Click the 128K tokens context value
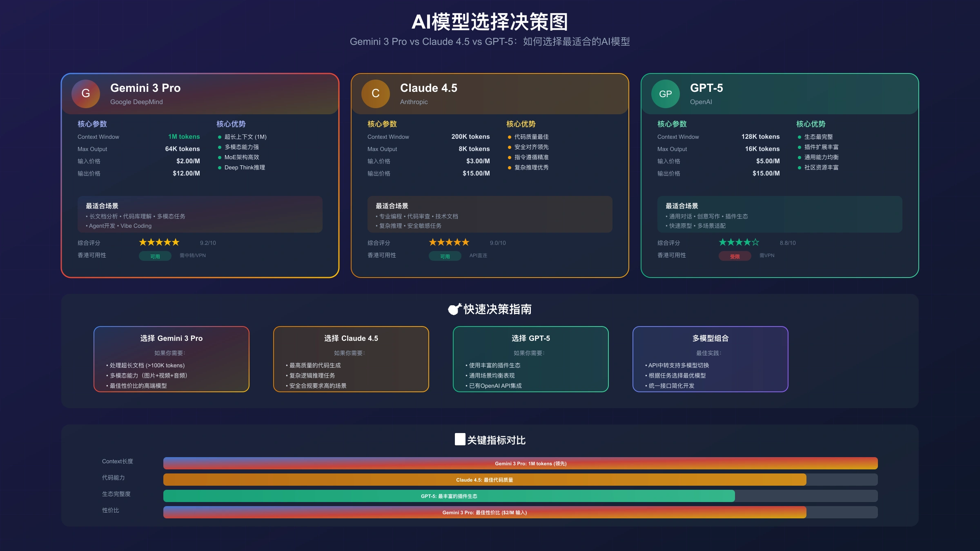The width and height of the screenshot is (980, 551). (760, 137)
